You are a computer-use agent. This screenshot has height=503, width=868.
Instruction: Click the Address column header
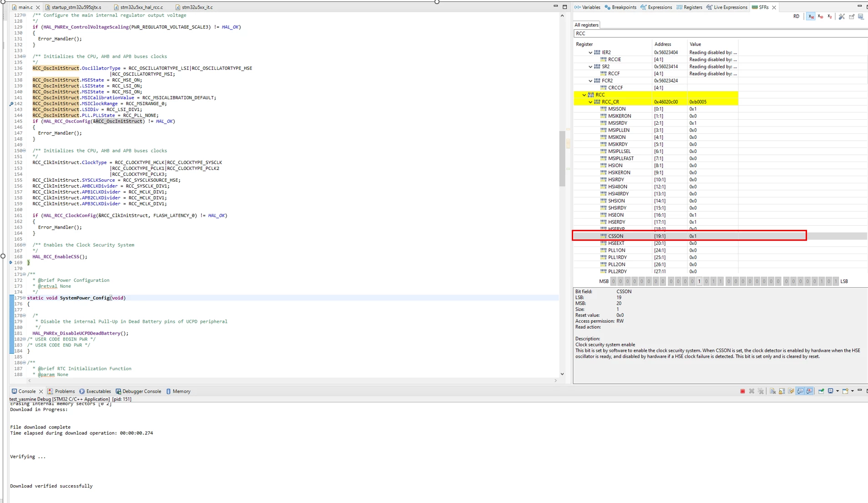tap(669, 44)
